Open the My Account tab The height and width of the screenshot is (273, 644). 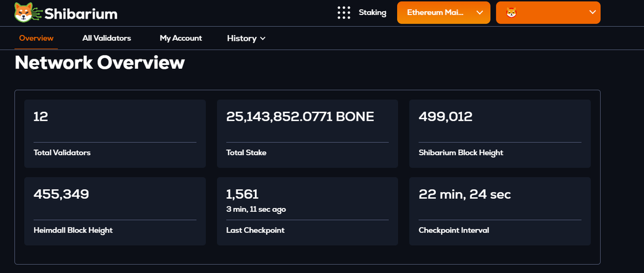pyautogui.click(x=181, y=38)
